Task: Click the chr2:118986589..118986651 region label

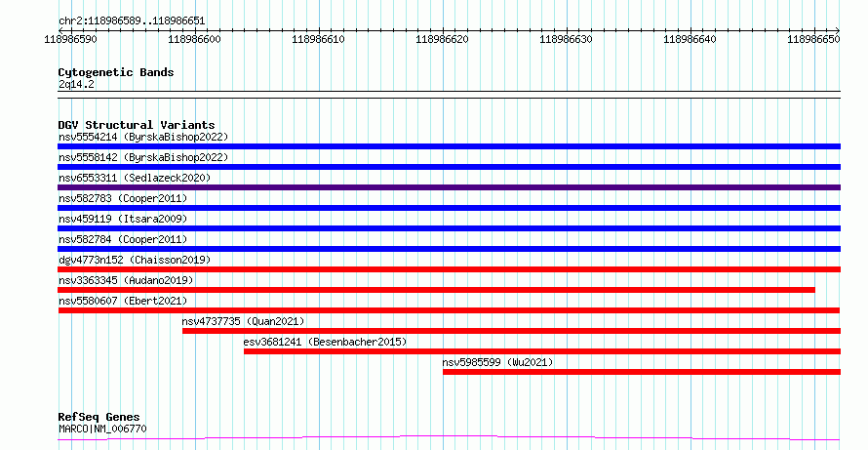Action: [x=132, y=21]
